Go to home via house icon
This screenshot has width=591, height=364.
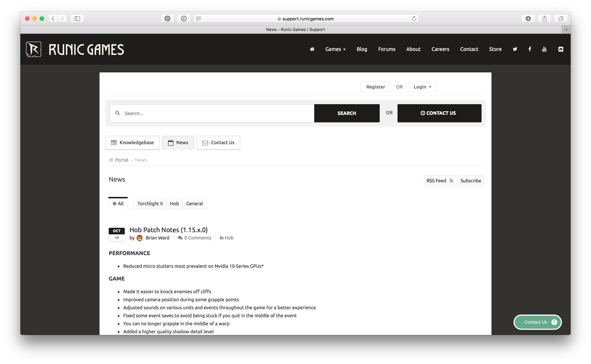(x=312, y=49)
